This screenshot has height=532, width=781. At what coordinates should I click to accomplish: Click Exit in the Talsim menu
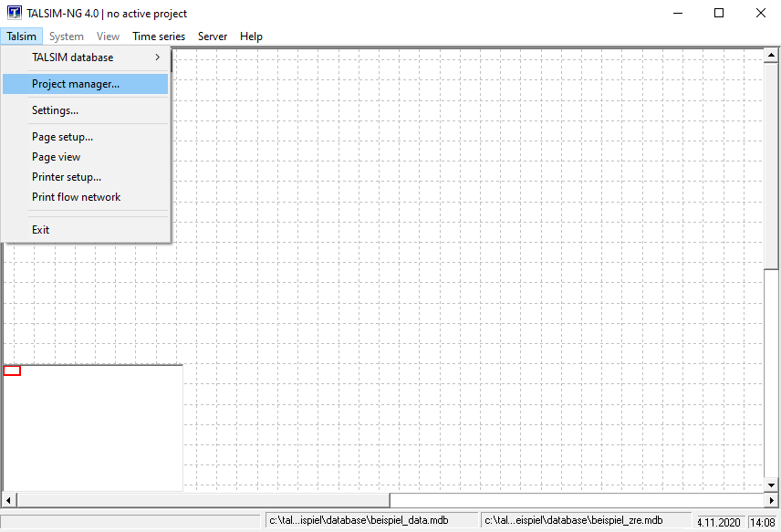coord(86,230)
